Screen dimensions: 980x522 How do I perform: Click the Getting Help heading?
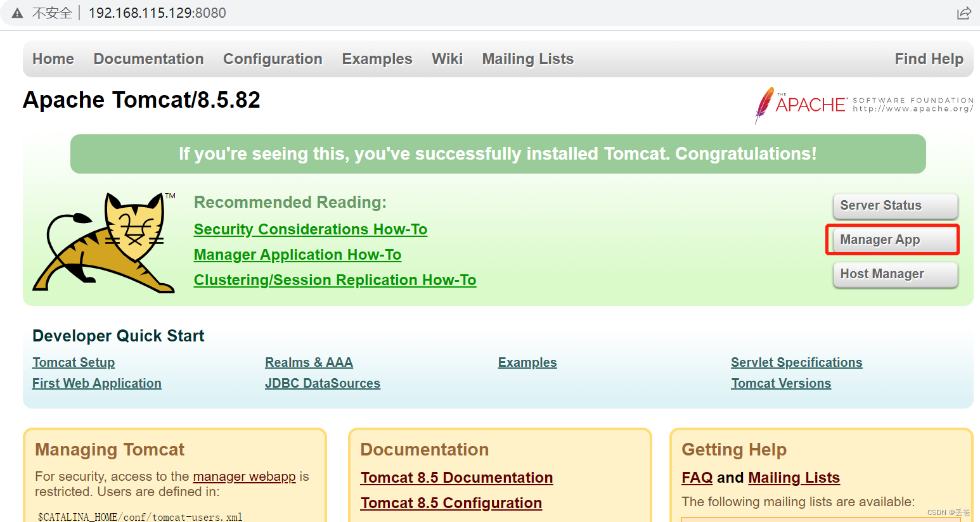tap(734, 450)
